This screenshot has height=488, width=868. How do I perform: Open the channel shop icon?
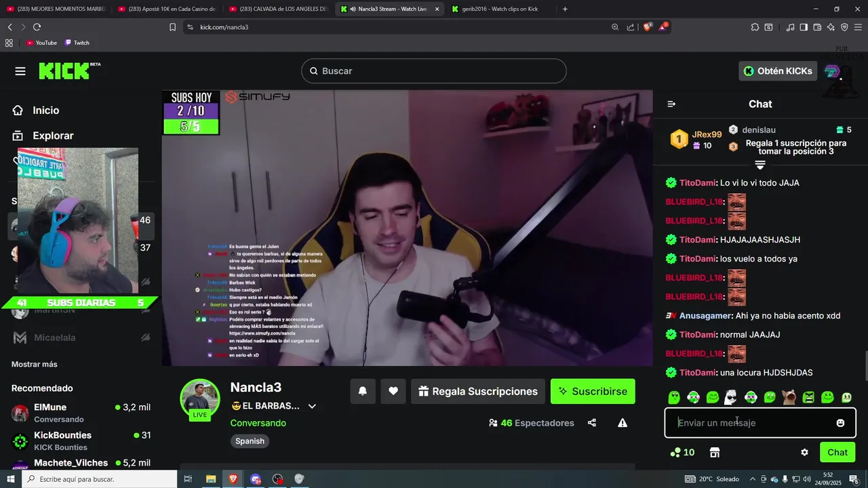(714, 452)
